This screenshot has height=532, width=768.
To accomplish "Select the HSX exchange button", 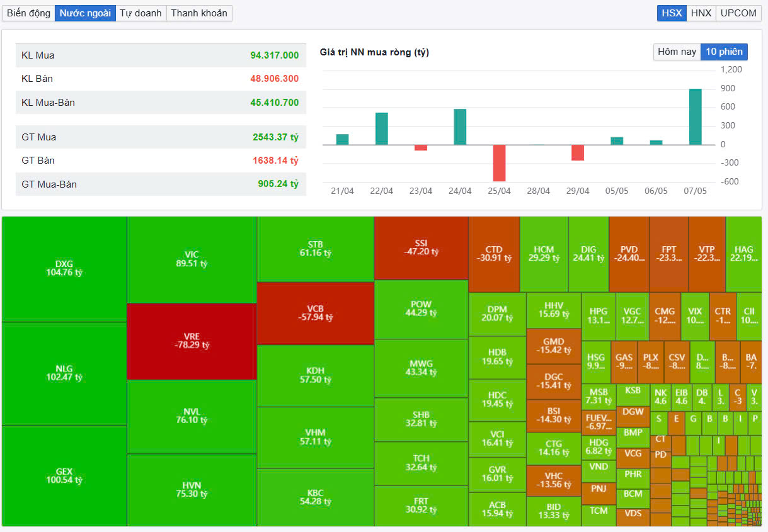I will coord(672,13).
